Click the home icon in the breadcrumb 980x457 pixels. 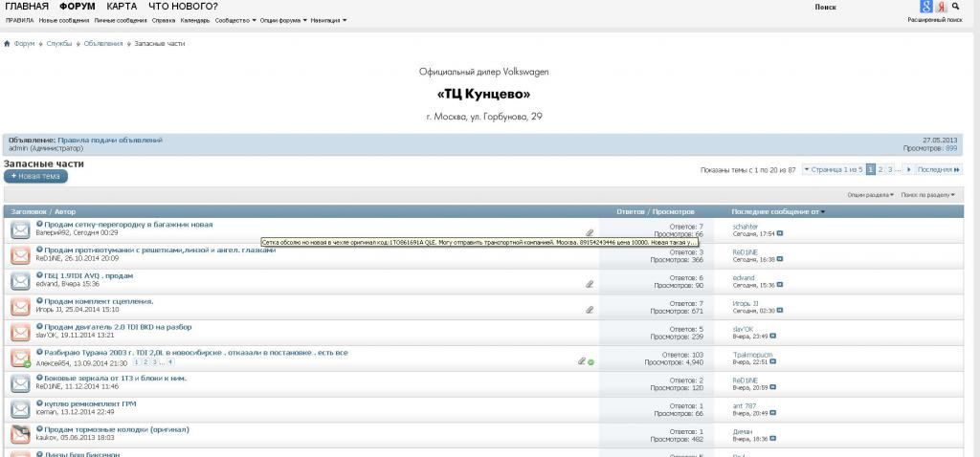[x=7, y=44]
